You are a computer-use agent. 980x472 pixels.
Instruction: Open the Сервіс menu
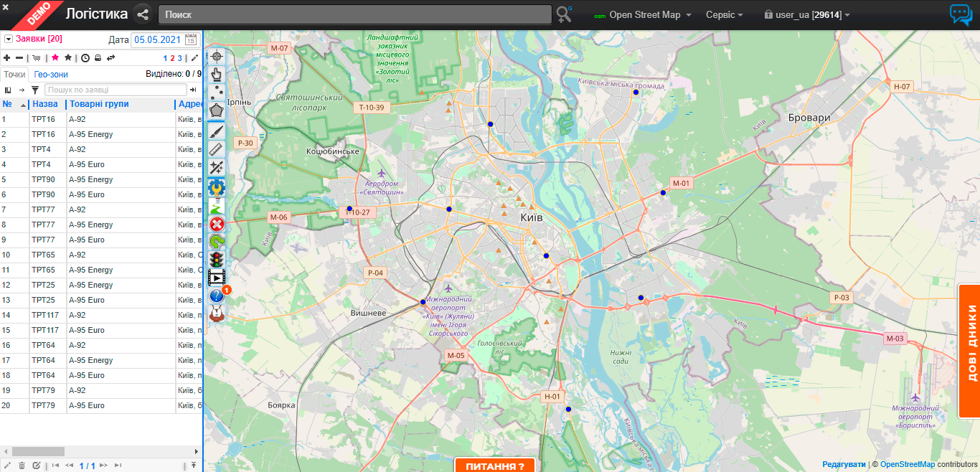[724, 15]
